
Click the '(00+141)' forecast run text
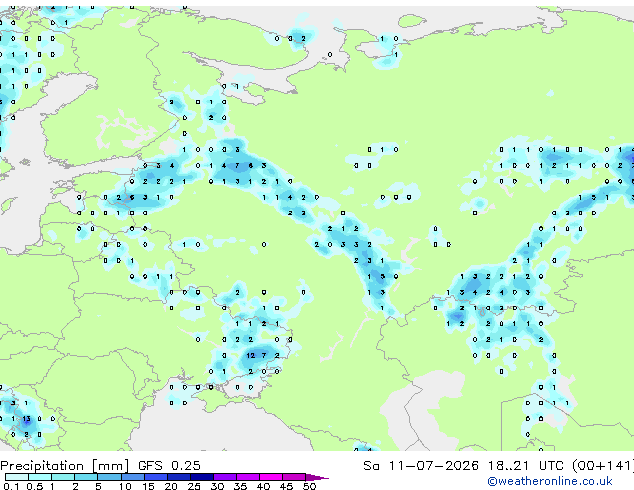[603, 466]
